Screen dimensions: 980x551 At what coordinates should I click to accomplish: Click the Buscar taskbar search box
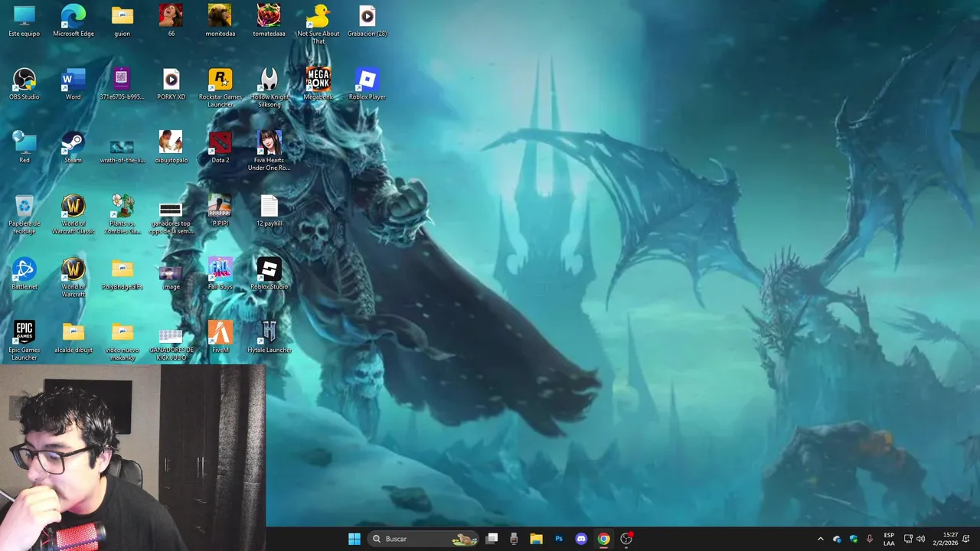(423, 539)
